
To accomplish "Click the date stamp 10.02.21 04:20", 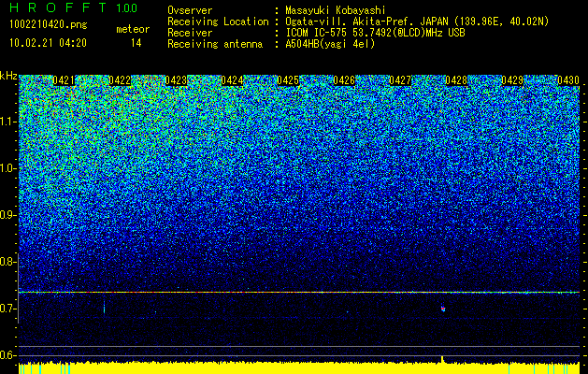I will [x=48, y=43].
